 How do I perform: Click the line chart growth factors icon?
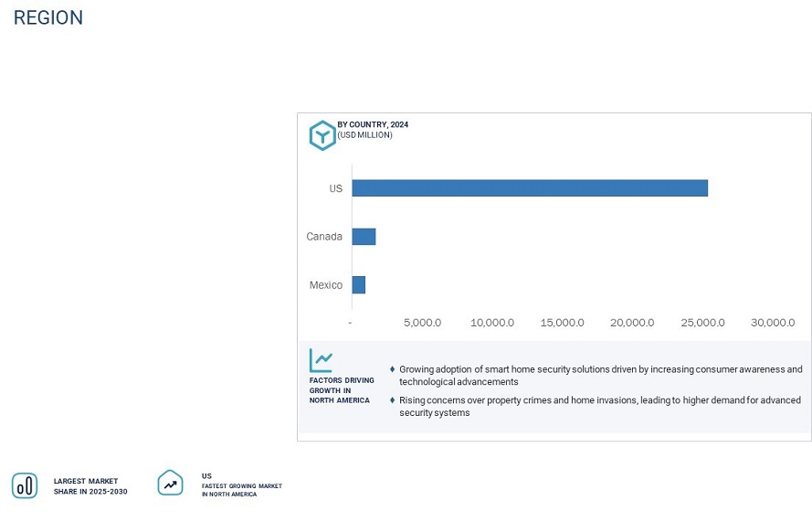pos(321,360)
